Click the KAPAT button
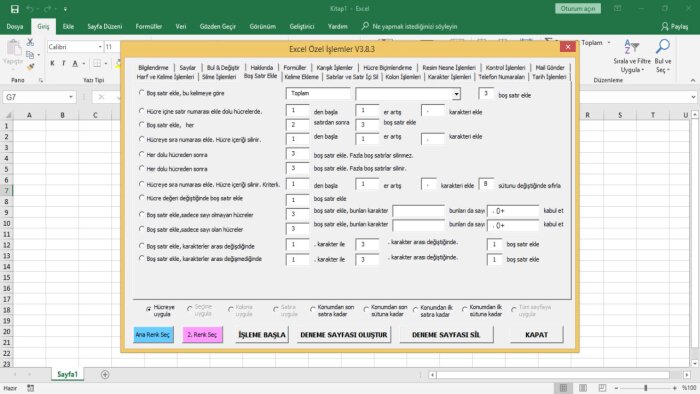 [x=537, y=335]
